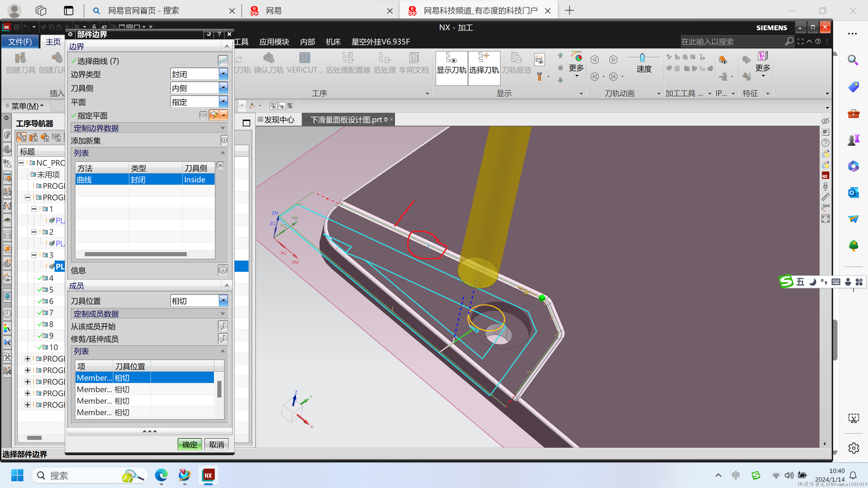Open the 星空外挂V6.935F tab
Screen dimensions: 868x488
point(380,42)
